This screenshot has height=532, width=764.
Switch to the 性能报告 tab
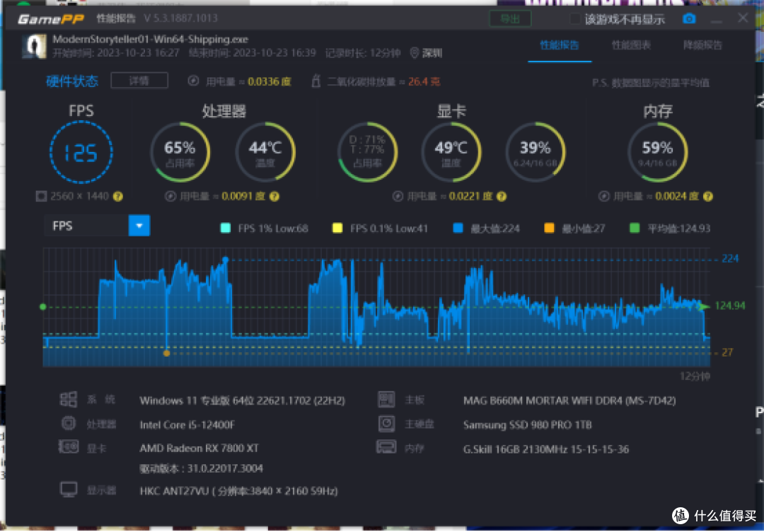[560, 45]
